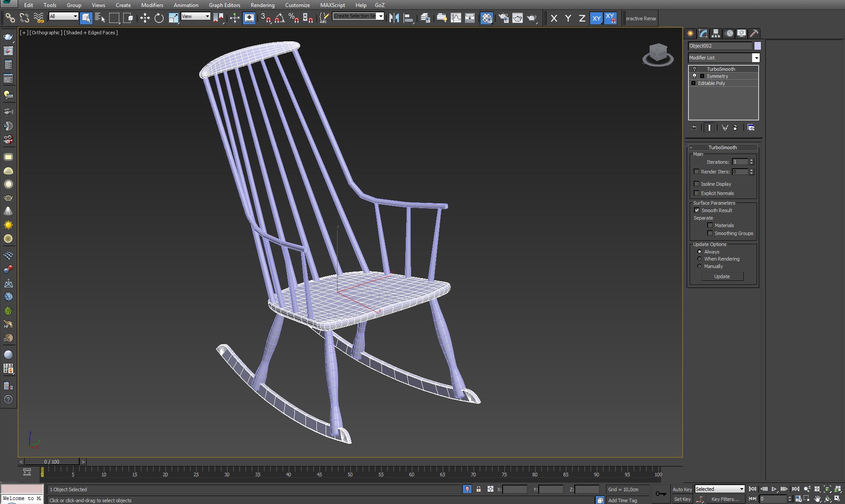This screenshot has height=504, width=845.
Task: Activate the Select and Scale tool
Action: coord(173,18)
